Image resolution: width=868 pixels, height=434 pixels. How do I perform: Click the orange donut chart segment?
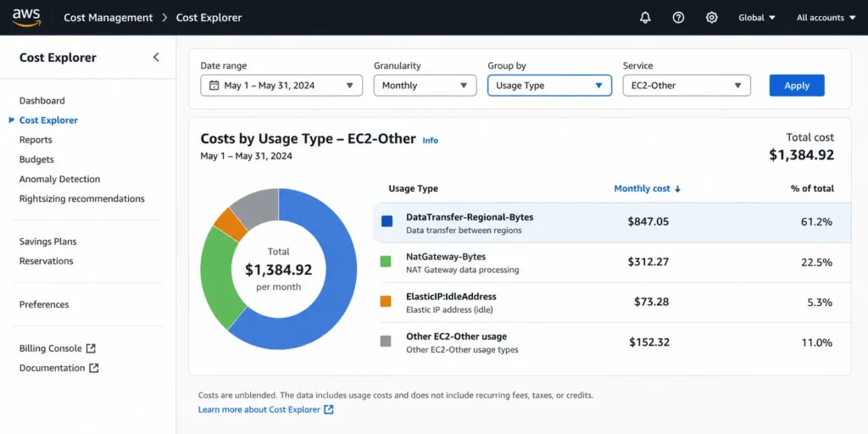pyautogui.click(x=231, y=223)
